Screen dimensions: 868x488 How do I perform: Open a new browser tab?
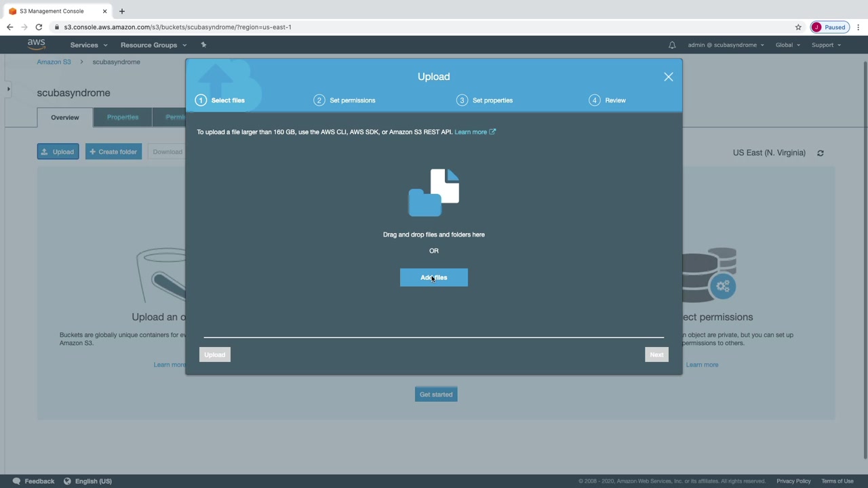click(122, 11)
